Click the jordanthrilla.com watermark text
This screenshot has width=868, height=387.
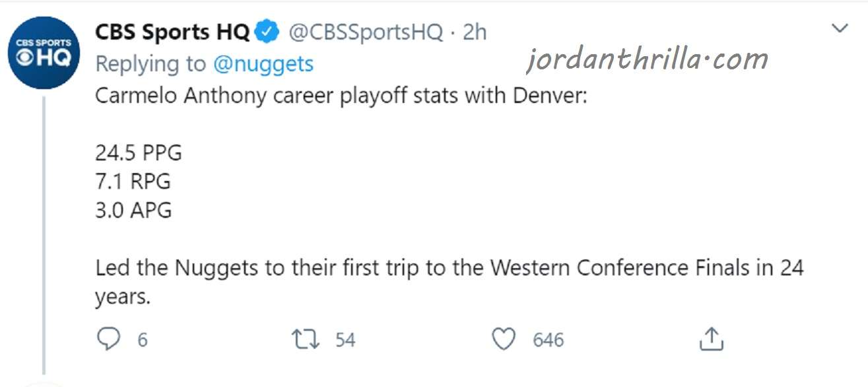pos(647,60)
